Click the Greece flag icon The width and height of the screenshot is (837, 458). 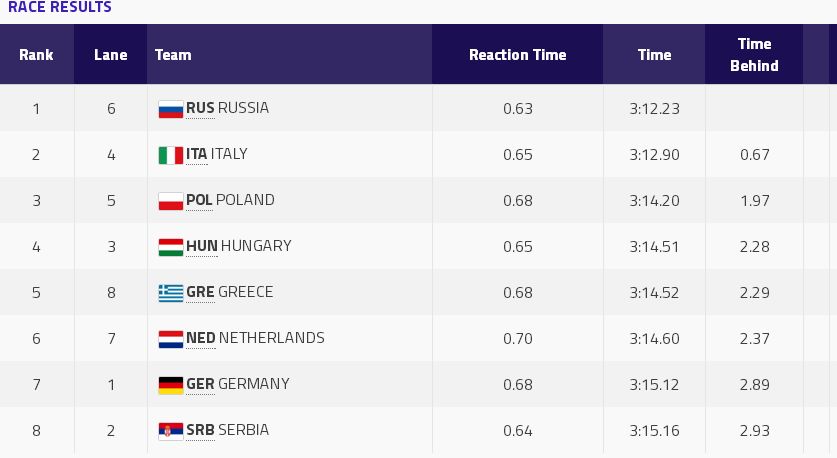[x=170, y=293]
